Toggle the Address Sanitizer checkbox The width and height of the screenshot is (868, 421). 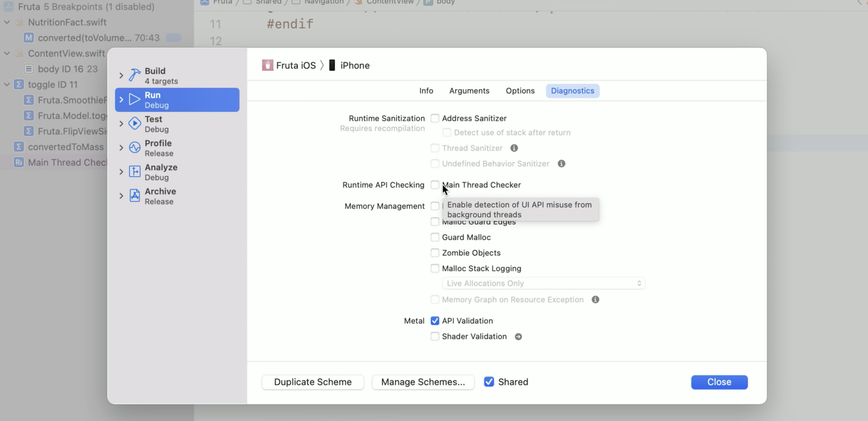(x=435, y=118)
